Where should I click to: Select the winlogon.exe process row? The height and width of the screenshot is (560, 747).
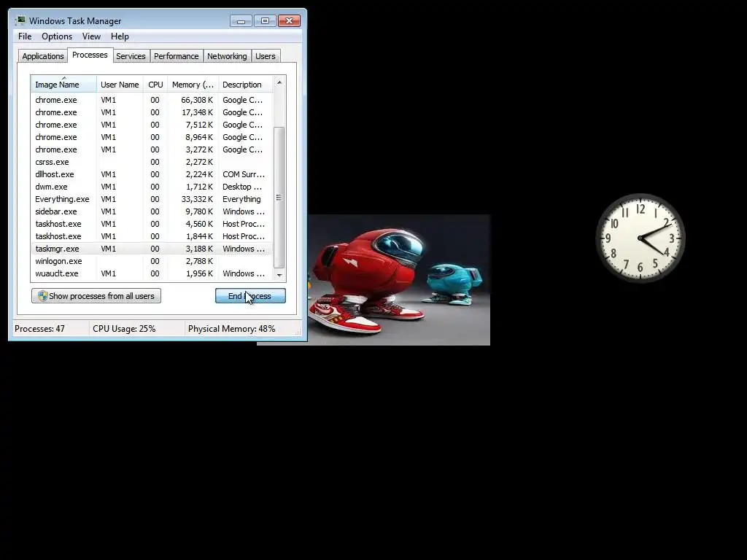[152, 261]
